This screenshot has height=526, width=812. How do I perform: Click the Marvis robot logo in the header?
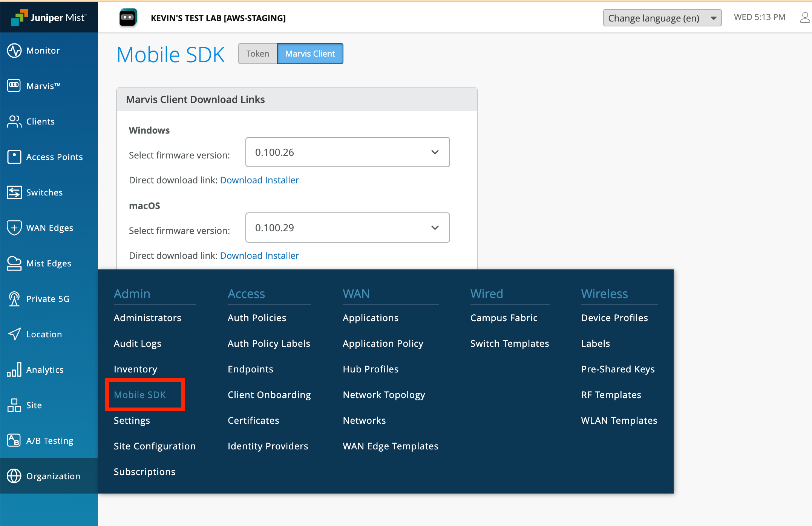point(128,18)
